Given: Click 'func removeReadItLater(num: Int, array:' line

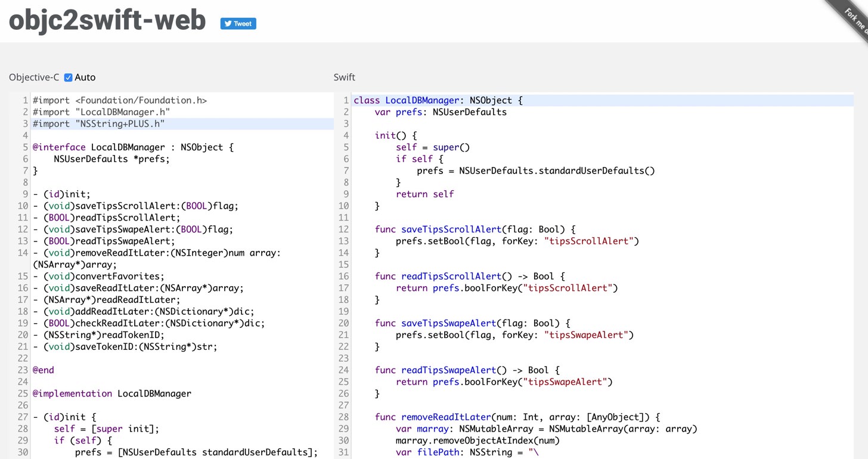Looking at the screenshot, I should (517, 417).
